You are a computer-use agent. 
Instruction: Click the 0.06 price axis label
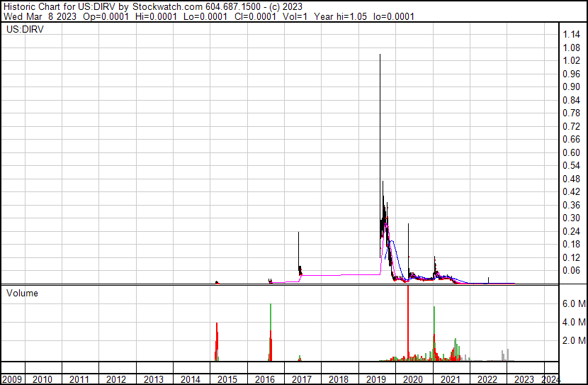pyautogui.click(x=572, y=271)
